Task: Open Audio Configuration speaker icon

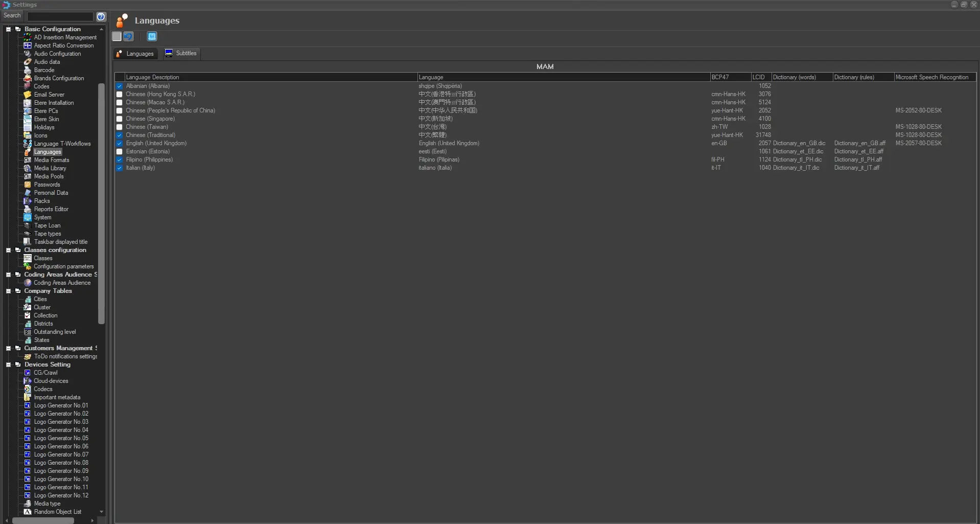Action: [x=28, y=54]
